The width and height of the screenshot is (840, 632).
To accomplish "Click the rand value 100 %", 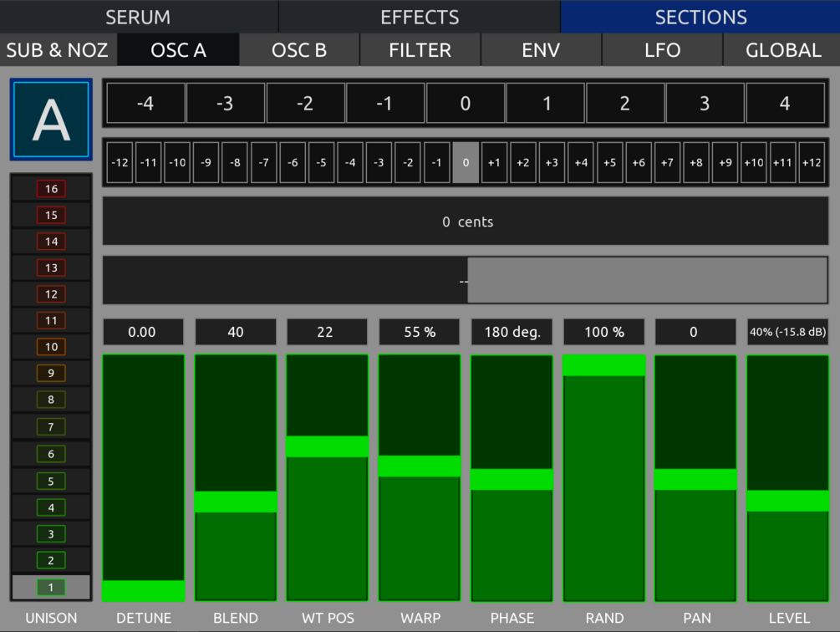I will pyautogui.click(x=603, y=332).
